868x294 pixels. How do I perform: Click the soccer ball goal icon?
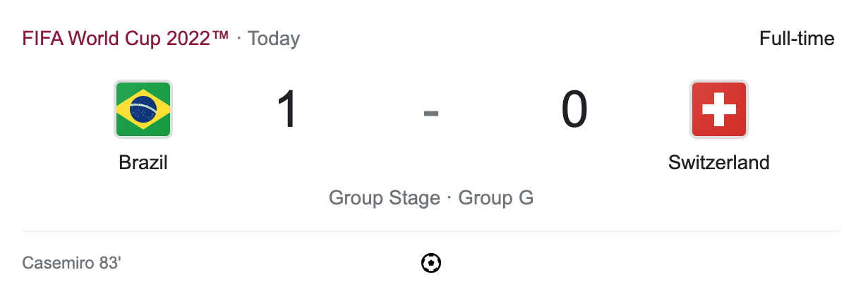click(431, 264)
